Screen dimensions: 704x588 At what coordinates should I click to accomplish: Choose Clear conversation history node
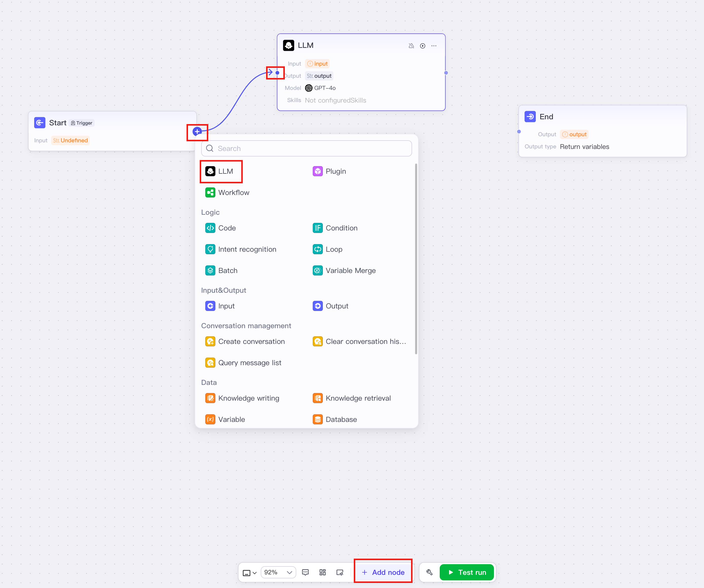tap(359, 342)
